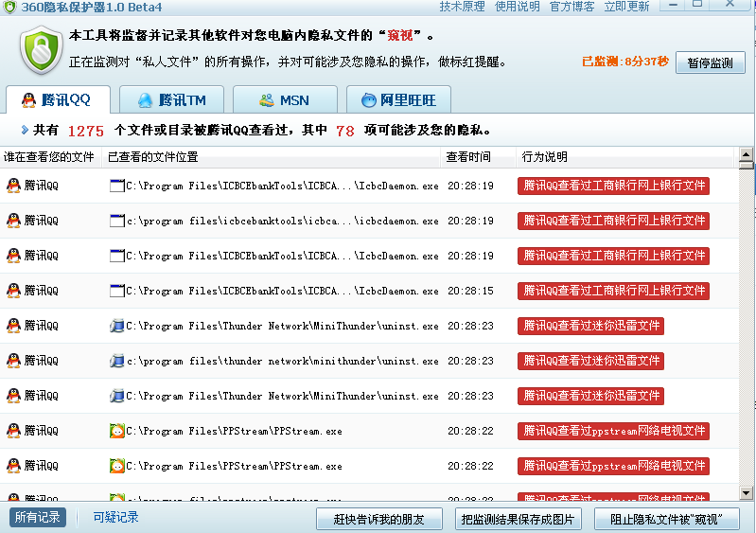Click the 阿里旺旺 blue face icon

[x=369, y=100]
